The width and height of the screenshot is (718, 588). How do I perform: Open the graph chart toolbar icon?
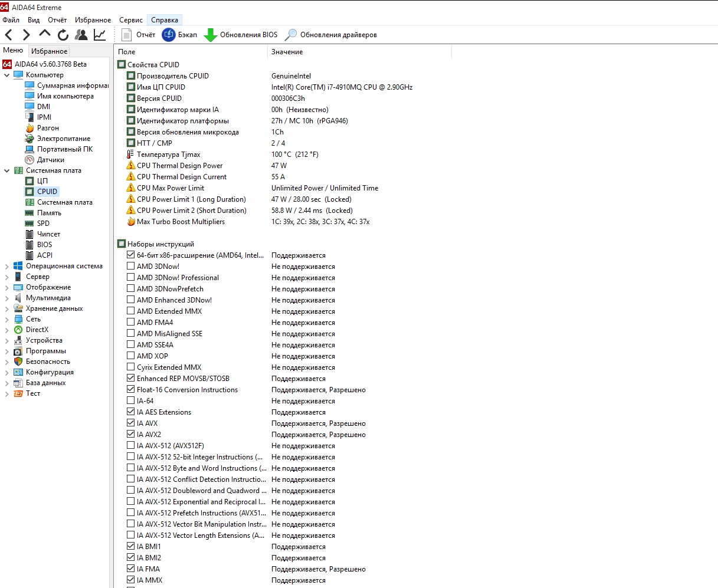tap(100, 35)
